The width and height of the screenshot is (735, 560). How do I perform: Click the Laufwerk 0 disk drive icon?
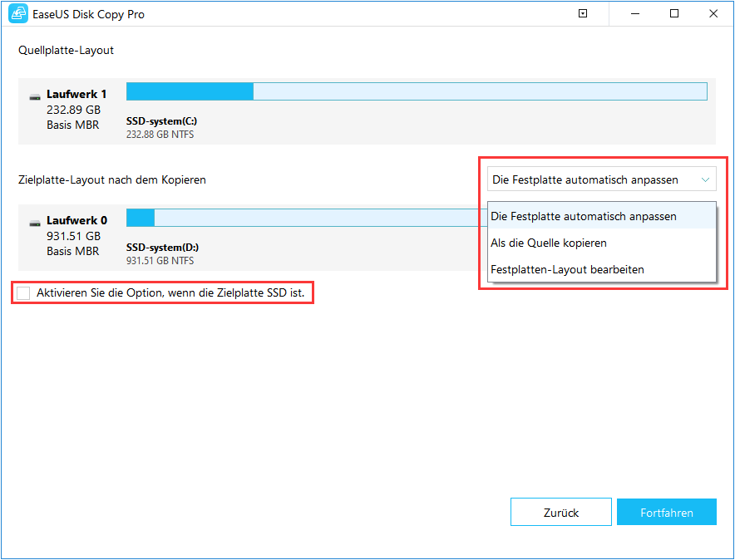pos(35,223)
